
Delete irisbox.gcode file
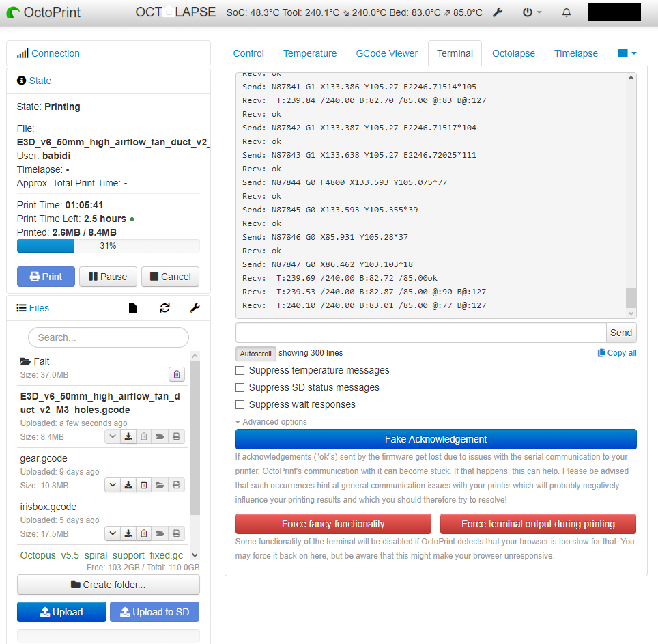[144, 533]
